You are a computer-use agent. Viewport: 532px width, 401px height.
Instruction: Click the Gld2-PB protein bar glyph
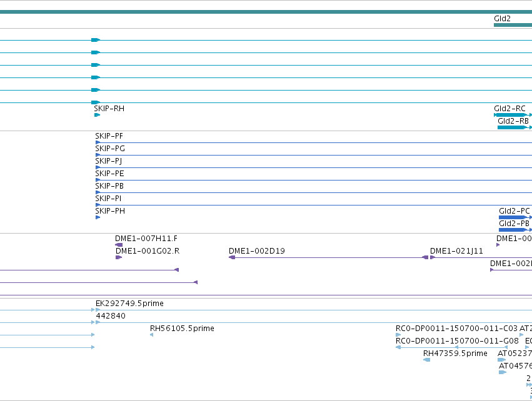[515, 230]
